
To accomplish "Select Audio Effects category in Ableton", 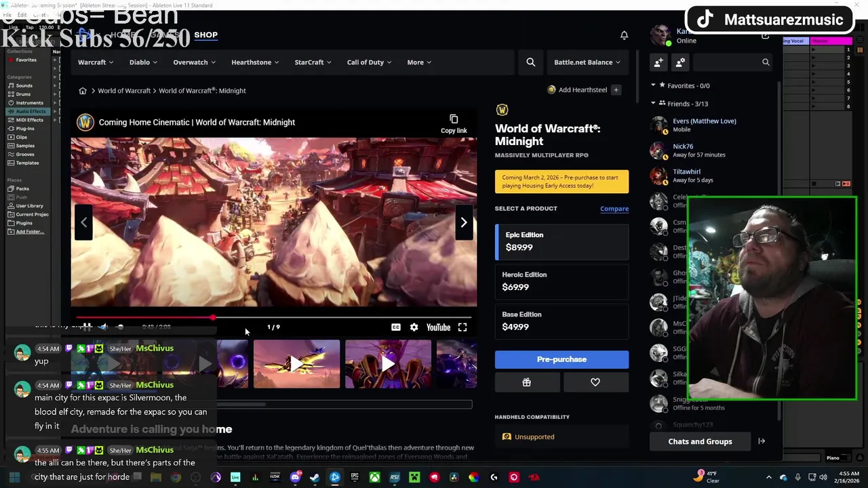I will point(27,111).
